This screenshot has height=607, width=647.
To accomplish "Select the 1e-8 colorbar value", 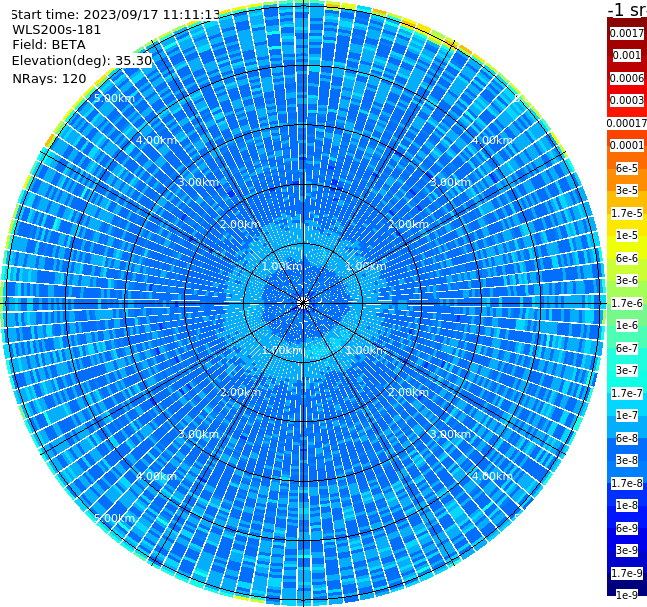I will 627,505.
